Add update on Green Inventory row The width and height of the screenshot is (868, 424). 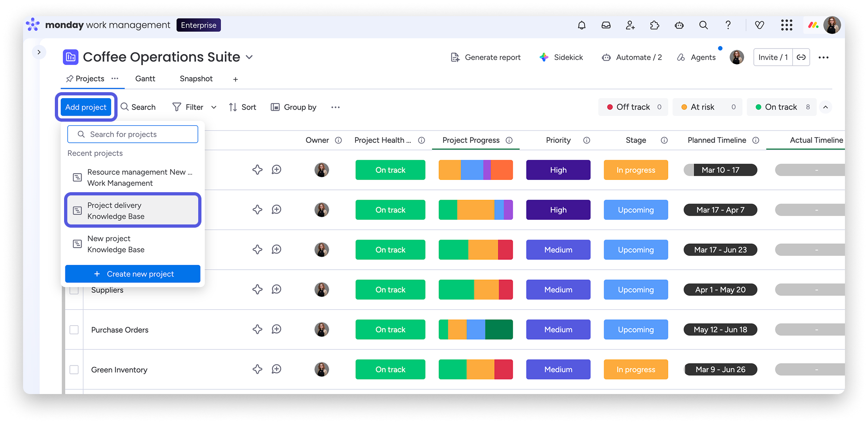[277, 369]
